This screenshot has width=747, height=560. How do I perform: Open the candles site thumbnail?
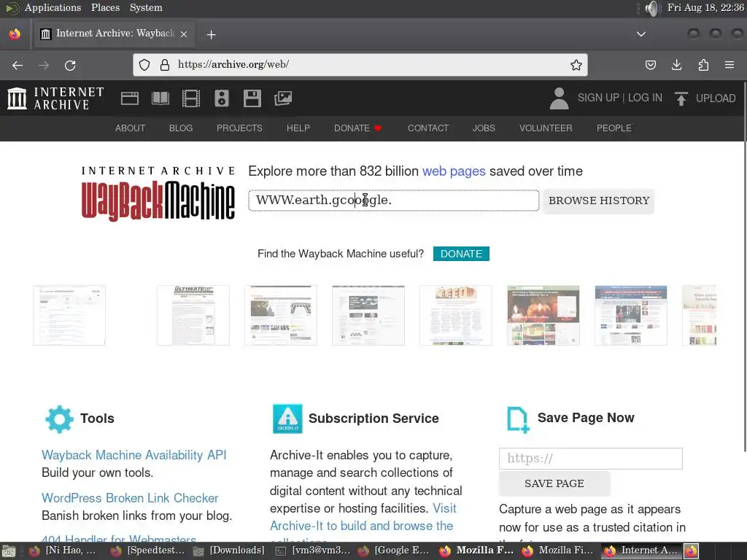[543, 315]
